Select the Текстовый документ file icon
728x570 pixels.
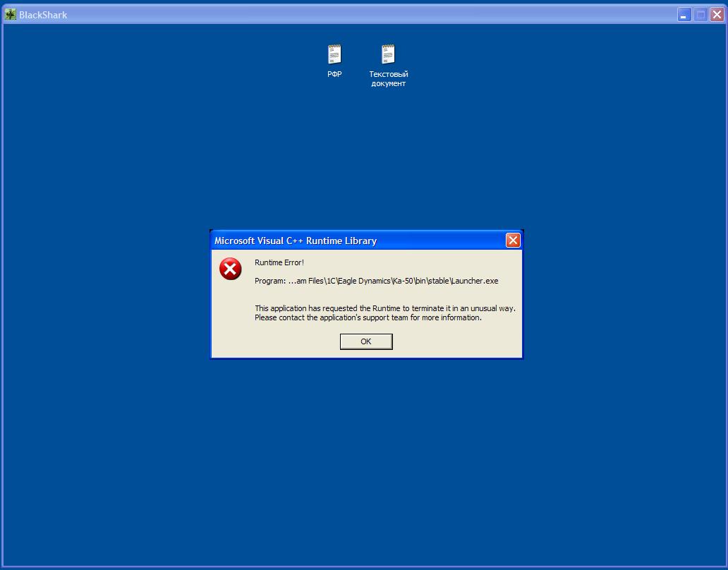click(x=388, y=54)
